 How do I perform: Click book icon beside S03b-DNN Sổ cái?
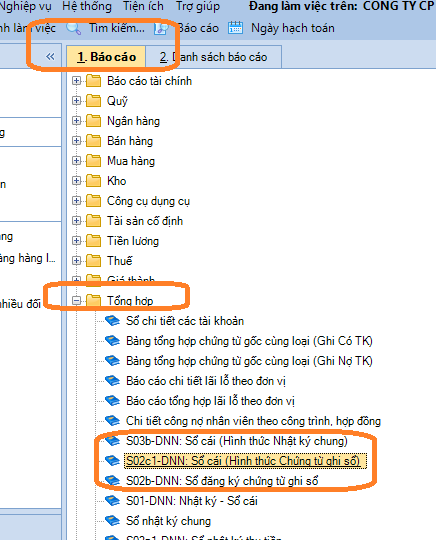112,440
